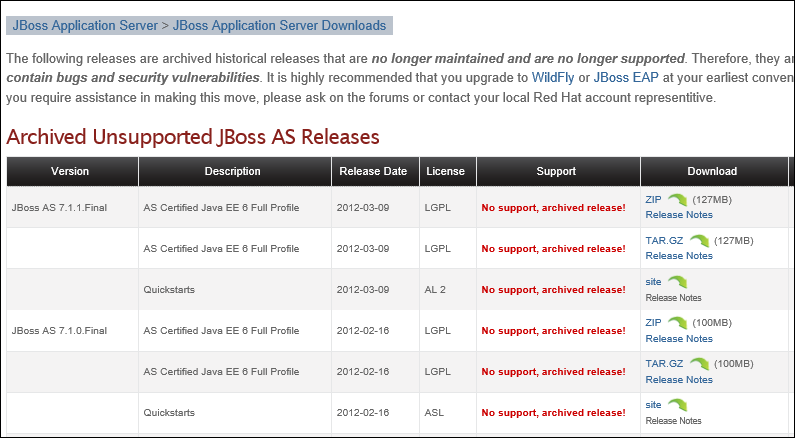Open the 2012-02-16 Quickstarts site link
The height and width of the screenshot is (438, 795).
click(653, 405)
